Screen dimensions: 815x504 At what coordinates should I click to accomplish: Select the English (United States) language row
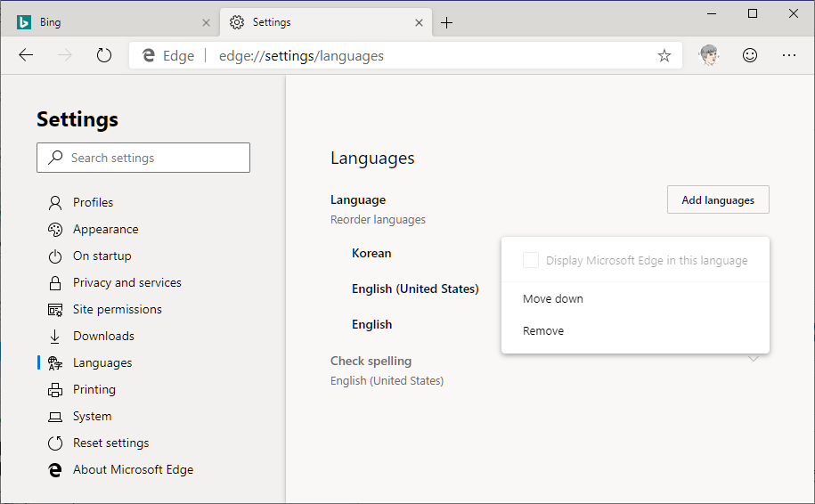pos(415,289)
